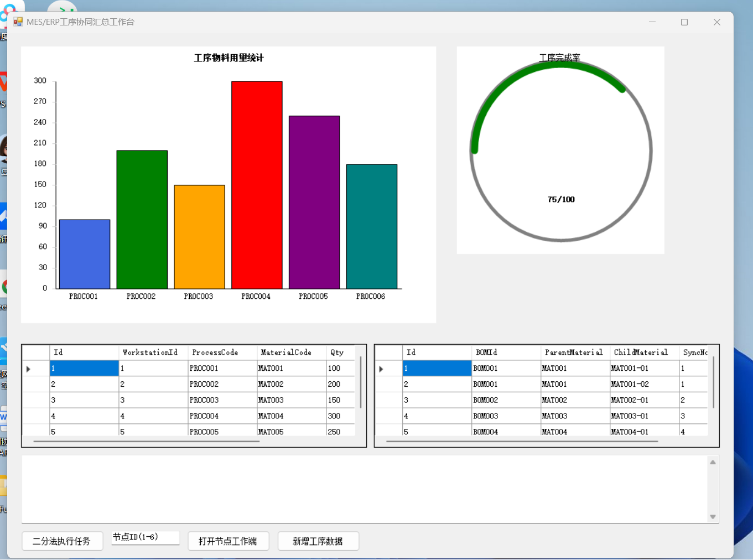Click the PROC003 orange bar in the chart
753x560 pixels.
[x=200, y=237]
